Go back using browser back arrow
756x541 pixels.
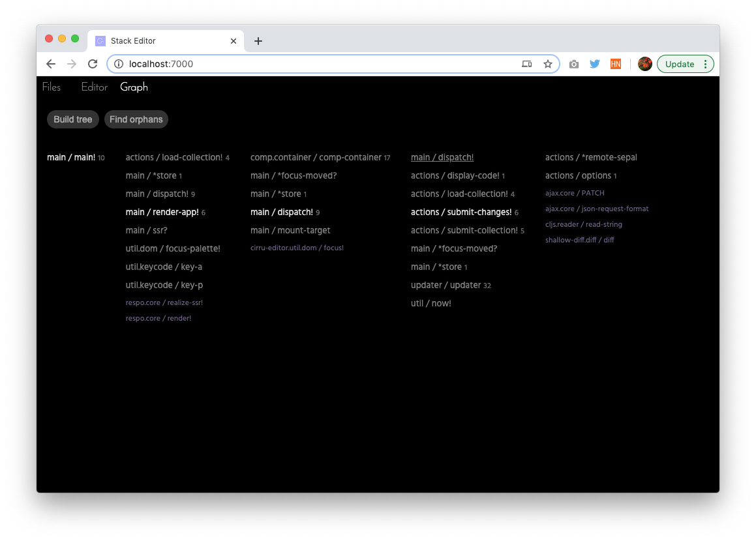point(51,64)
